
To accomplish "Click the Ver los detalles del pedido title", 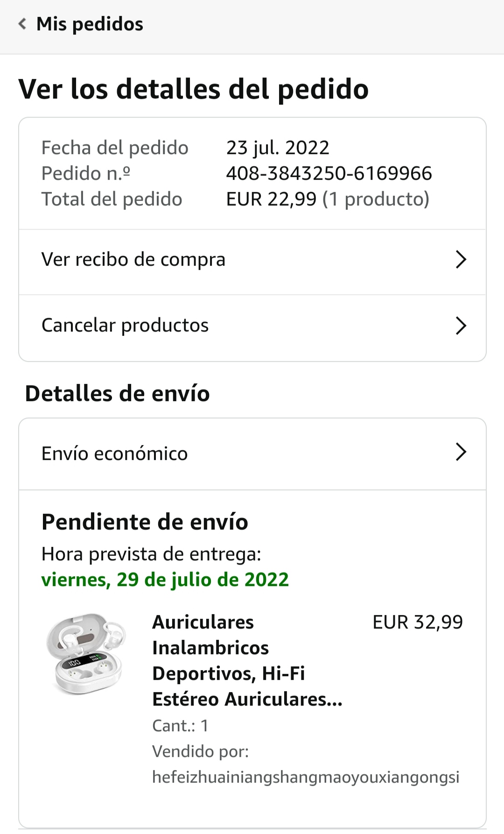I will pos(194,89).
